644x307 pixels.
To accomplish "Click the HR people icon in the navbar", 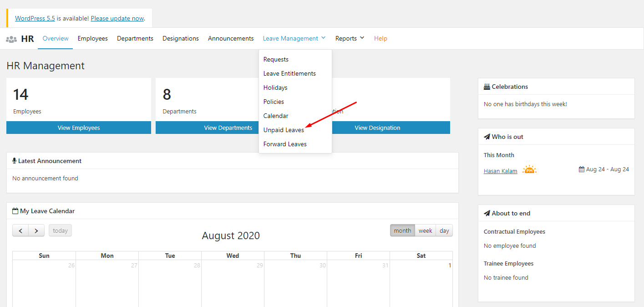I will point(11,39).
